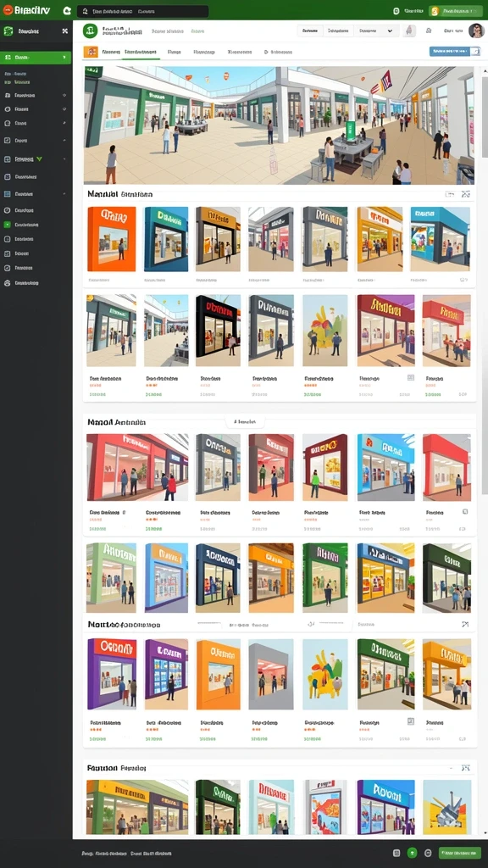Image resolution: width=488 pixels, height=868 pixels.
Task: Click the last icon right of the bottom section heading
Action: [466, 768]
